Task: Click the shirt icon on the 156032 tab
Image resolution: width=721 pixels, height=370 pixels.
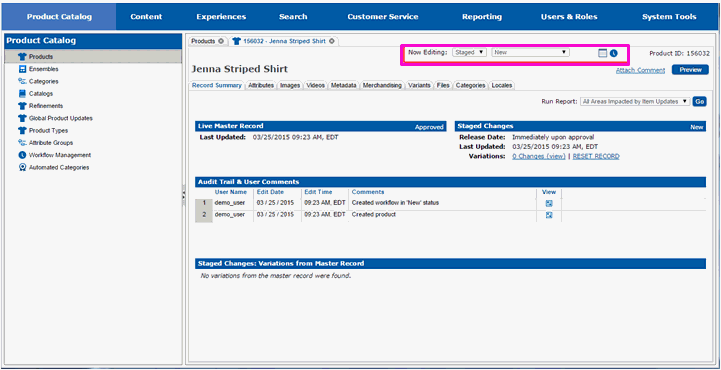Action: (x=237, y=41)
